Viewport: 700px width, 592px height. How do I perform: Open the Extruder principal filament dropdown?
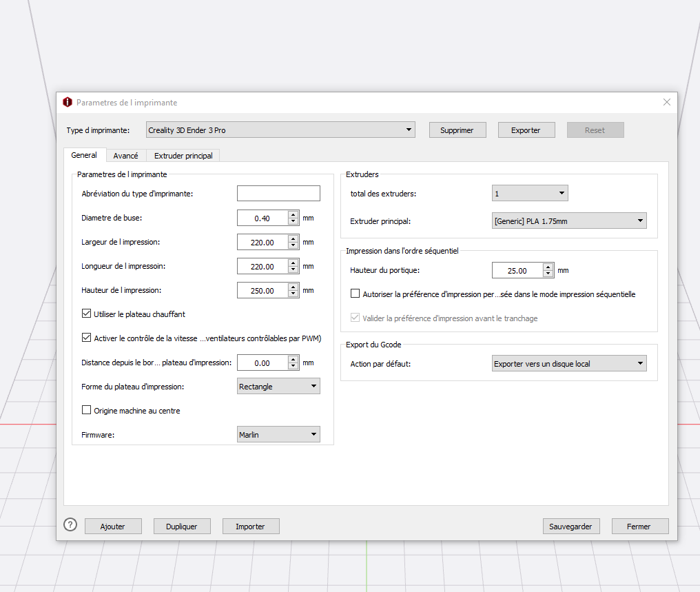[569, 221]
